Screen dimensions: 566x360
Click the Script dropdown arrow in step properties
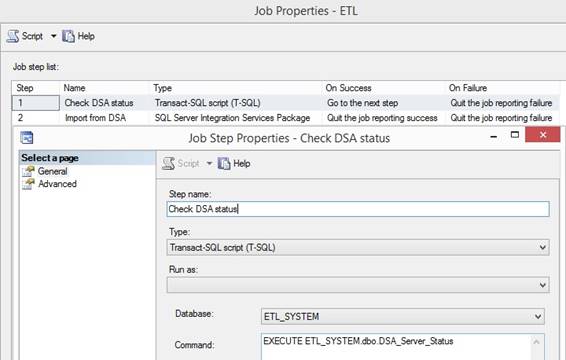tap(209, 164)
